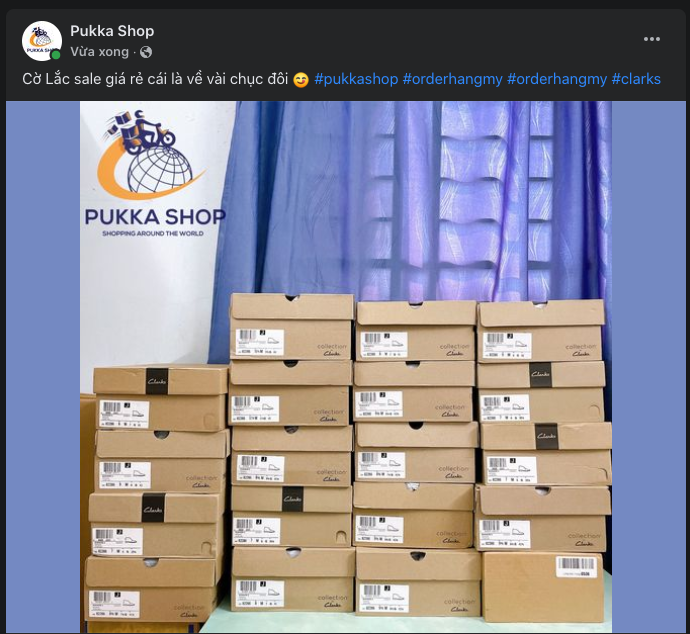Click the wireframe globe graphic in photo logo
The height and width of the screenshot is (634, 690).
[x=160, y=171]
